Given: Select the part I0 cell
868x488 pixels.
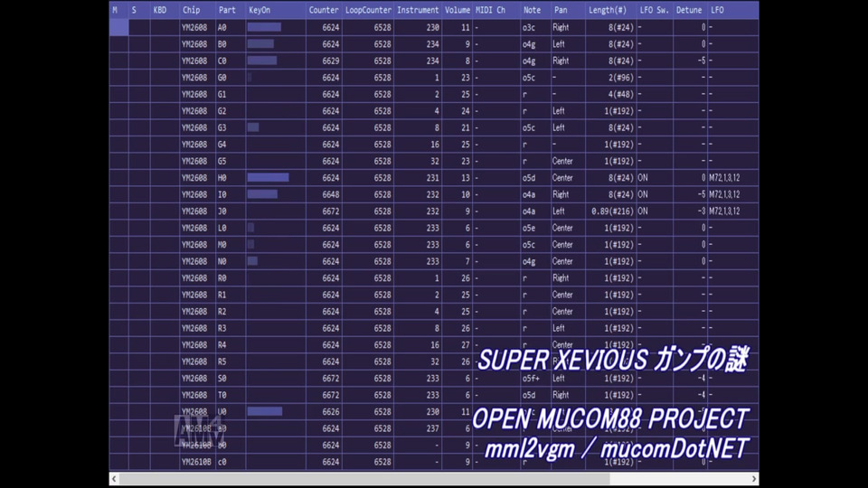Looking at the screenshot, I should point(231,194).
